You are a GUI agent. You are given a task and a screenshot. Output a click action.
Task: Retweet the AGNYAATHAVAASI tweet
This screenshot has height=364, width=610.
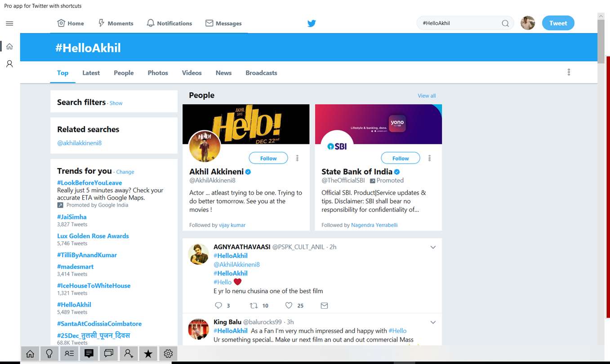(254, 306)
